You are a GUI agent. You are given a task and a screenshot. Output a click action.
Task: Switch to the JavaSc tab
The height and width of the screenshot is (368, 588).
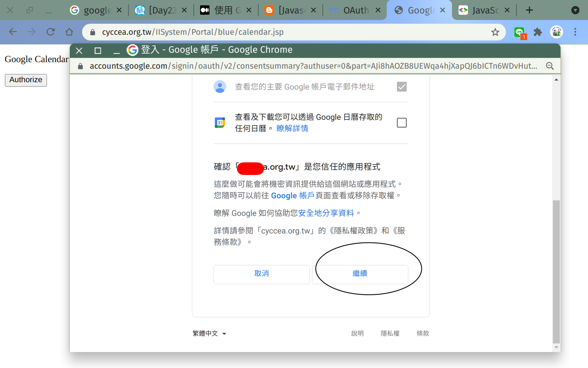[x=483, y=10]
